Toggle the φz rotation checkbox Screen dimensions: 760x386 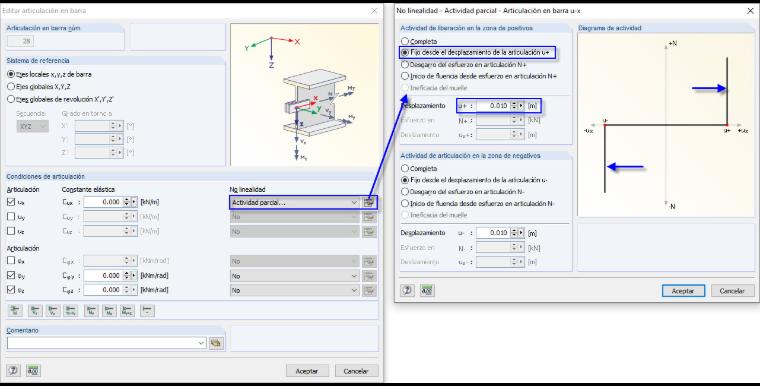coord(11,290)
